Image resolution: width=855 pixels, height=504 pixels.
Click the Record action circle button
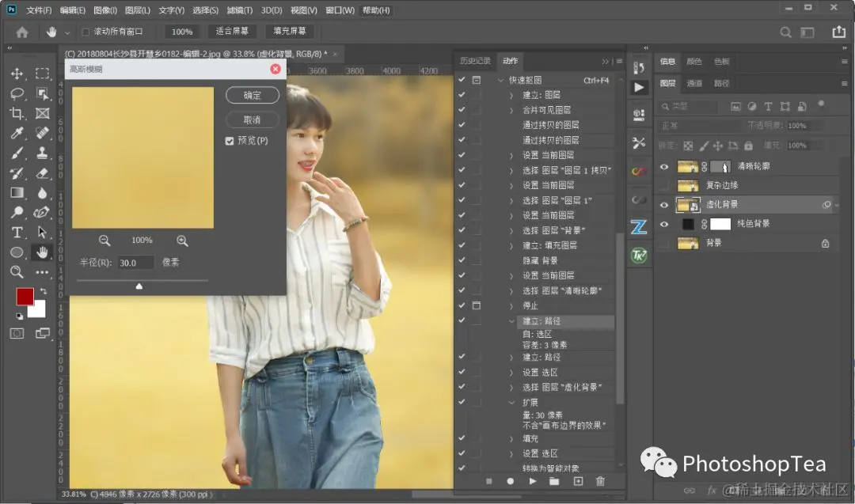[511, 481]
